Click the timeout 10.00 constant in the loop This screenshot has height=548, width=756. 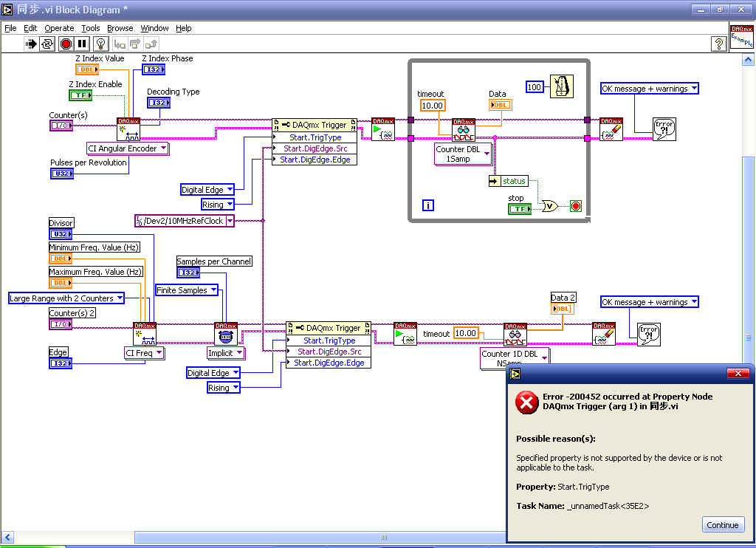point(432,106)
